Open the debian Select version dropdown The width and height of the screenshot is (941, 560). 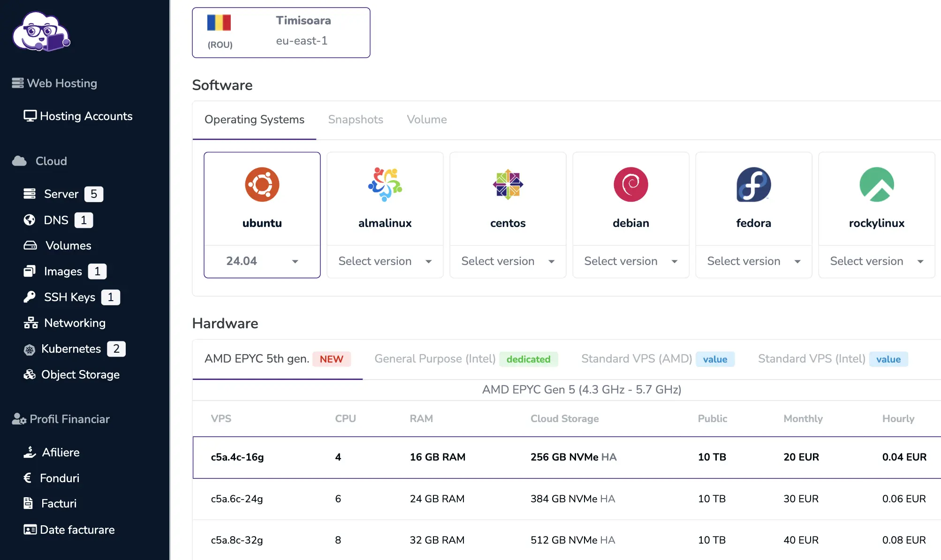tap(631, 261)
